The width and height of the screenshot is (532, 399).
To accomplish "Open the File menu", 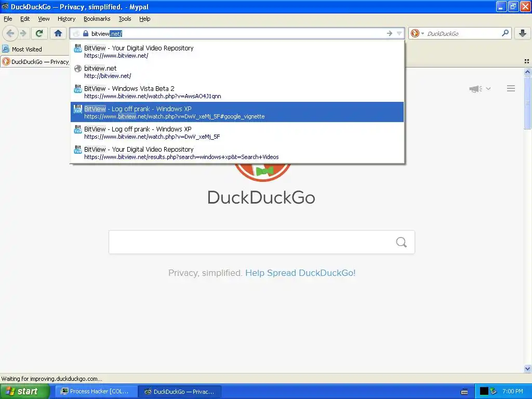I will point(8,19).
